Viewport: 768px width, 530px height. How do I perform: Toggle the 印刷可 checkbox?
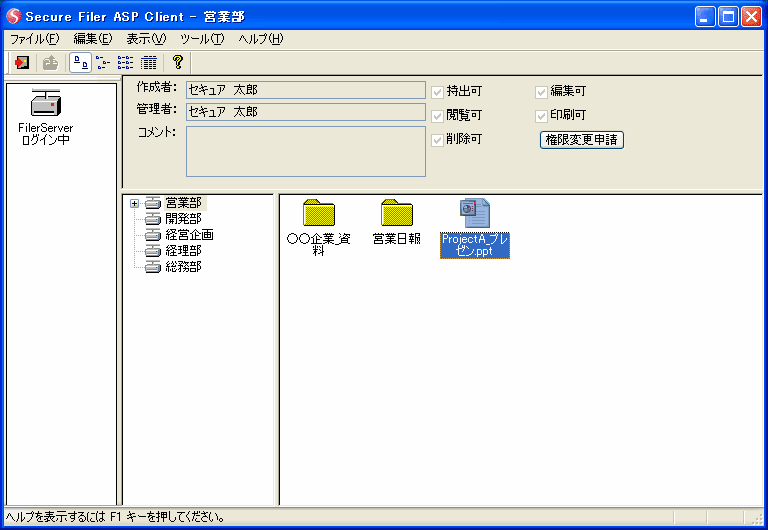[x=541, y=116]
